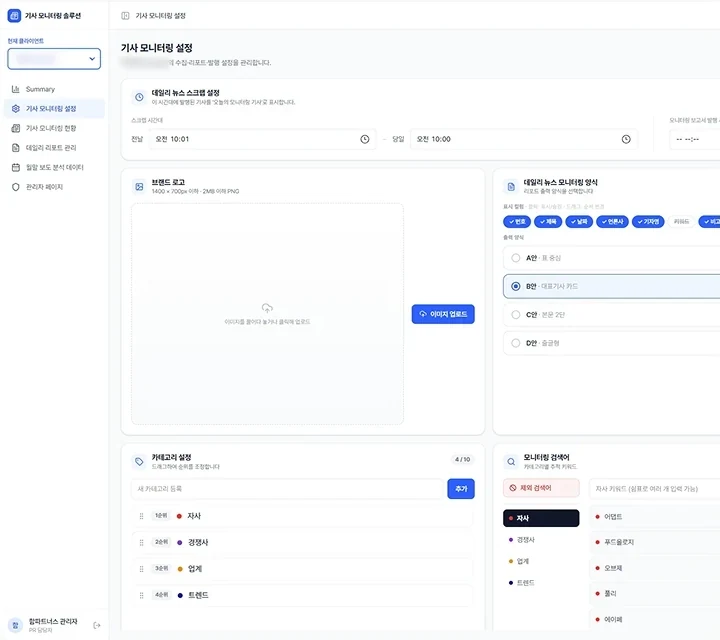Click the 전날 오전 10:01 time field
This screenshot has height=640, width=720.
point(262,139)
